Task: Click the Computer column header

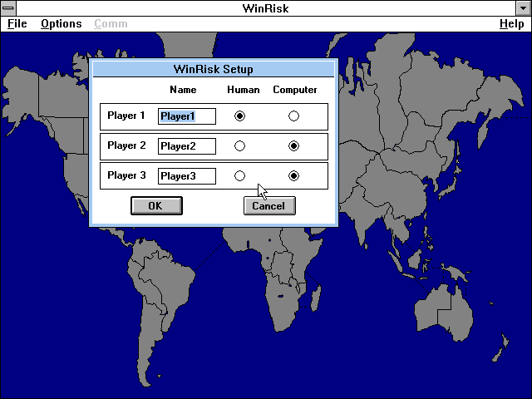Action: pos(295,90)
